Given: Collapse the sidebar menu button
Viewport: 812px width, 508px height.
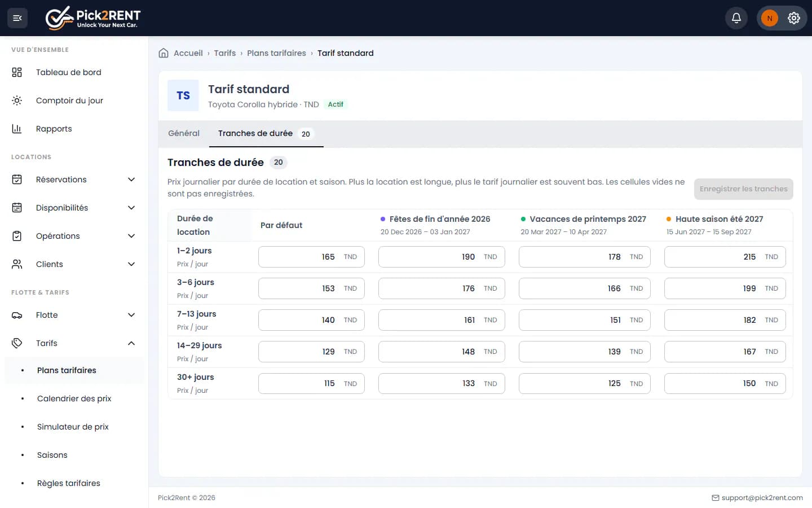Looking at the screenshot, I should 17,18.
